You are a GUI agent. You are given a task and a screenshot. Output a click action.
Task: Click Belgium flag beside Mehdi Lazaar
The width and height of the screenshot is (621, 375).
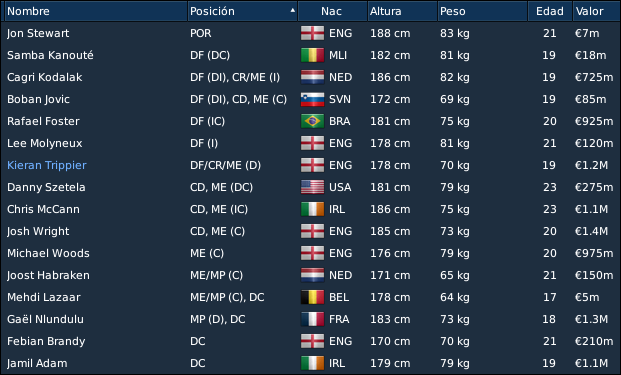tap(312, 297)
